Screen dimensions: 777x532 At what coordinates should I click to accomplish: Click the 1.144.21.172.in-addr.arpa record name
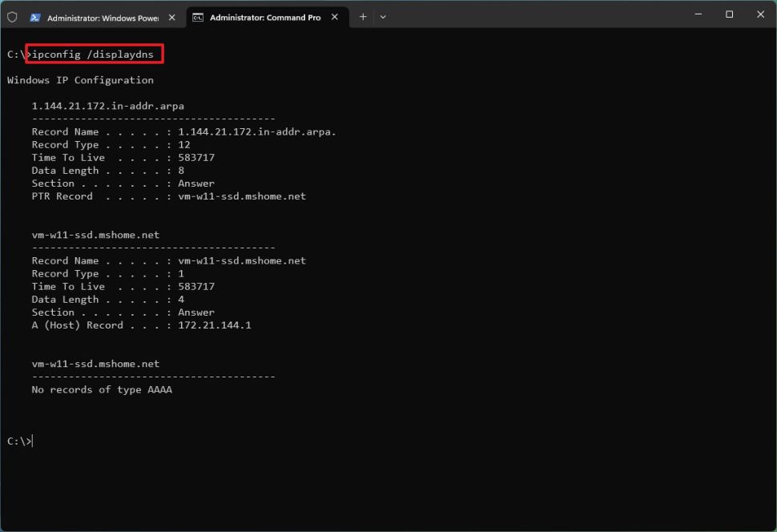[107, 105]
